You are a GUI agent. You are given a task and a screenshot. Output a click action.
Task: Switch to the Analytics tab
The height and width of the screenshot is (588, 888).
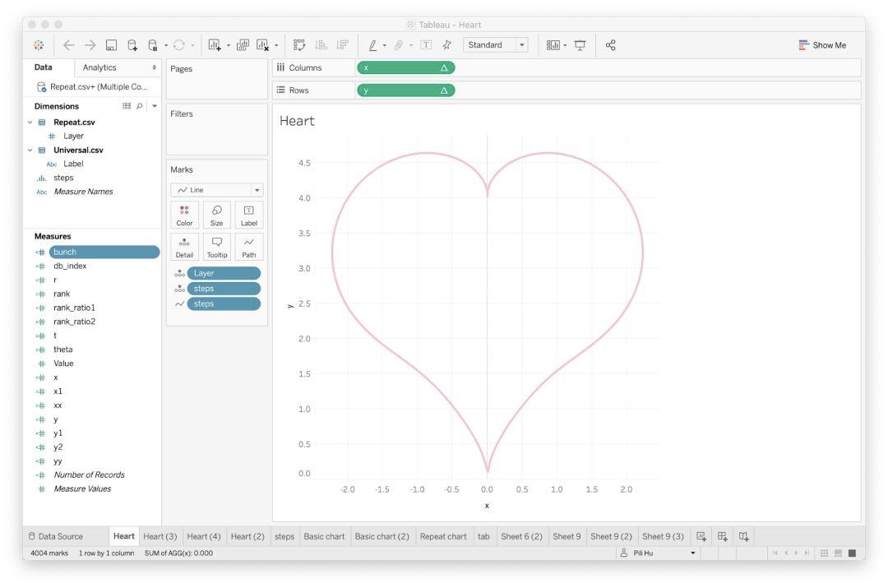[99, 67]
